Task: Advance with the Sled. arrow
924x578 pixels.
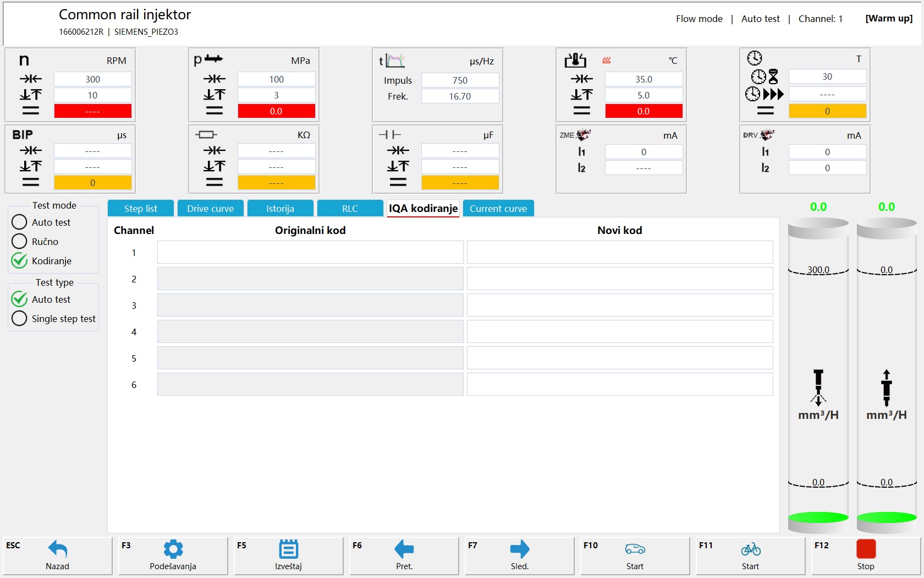Action: 519,549
